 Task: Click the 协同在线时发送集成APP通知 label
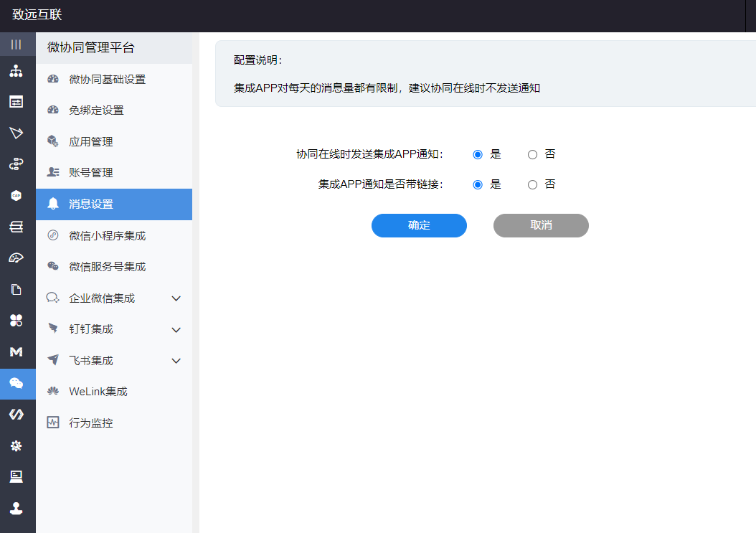[369, 154]
